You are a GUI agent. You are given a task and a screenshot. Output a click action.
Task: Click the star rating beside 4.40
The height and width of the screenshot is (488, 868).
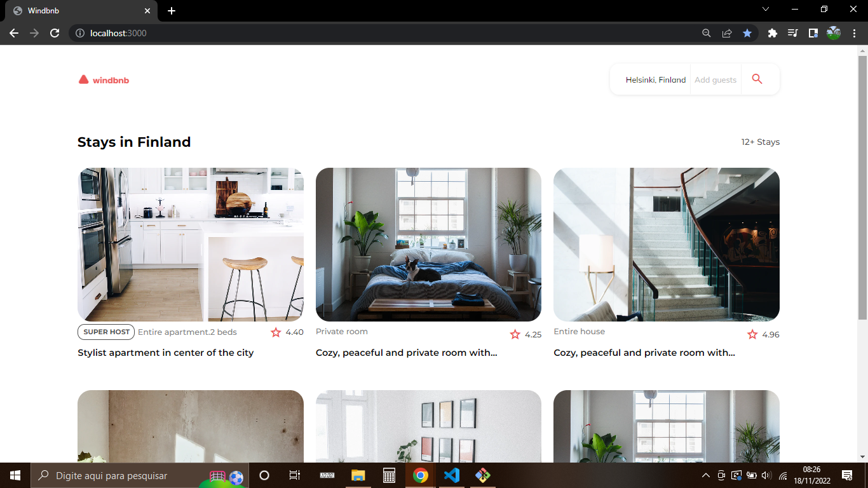pos(276,332)
